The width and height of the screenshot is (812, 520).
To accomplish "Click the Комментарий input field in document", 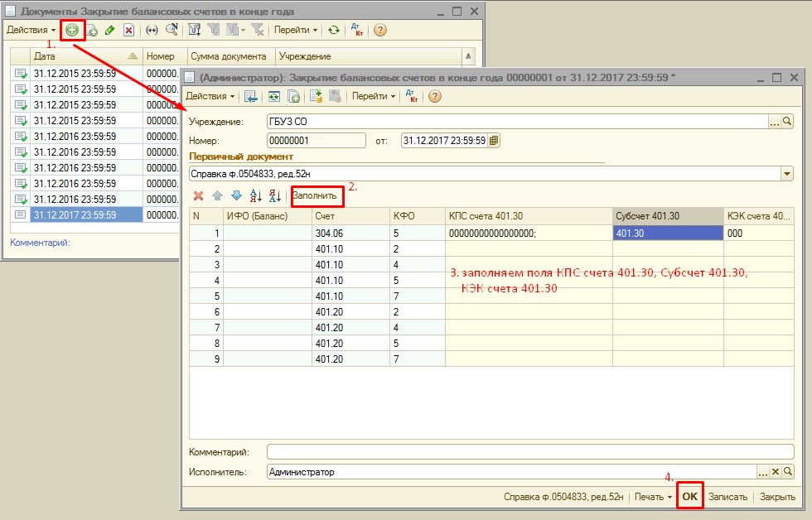I will click(529, 452).
